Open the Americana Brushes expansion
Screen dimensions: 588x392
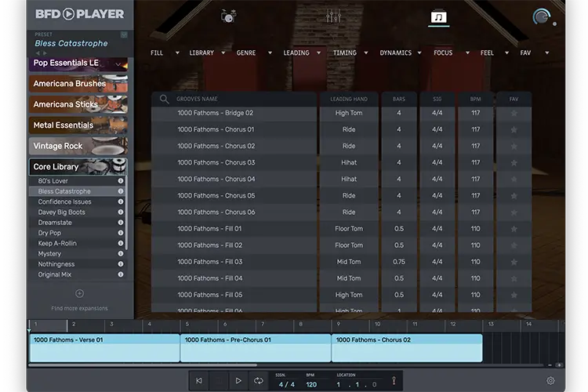(x=78, y=84)
